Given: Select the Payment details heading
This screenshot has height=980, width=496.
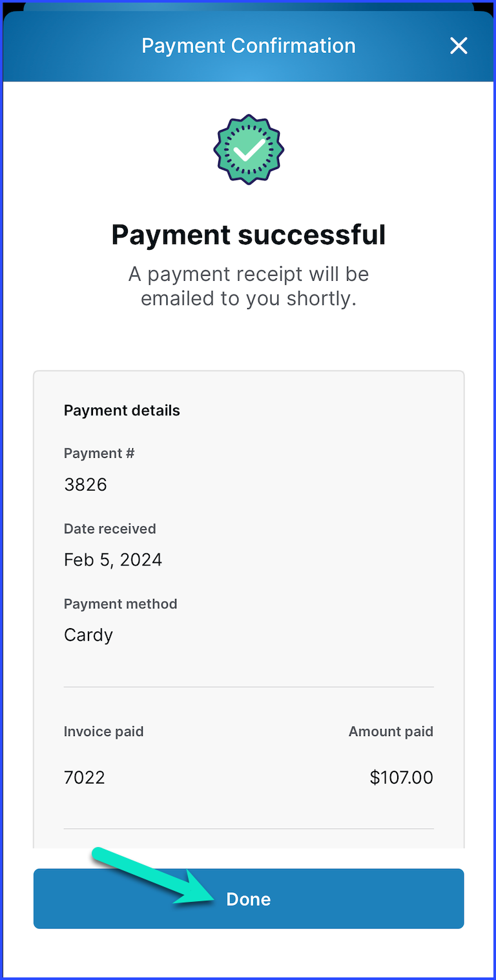Looking at the screenshot, I should click(122, 411).
